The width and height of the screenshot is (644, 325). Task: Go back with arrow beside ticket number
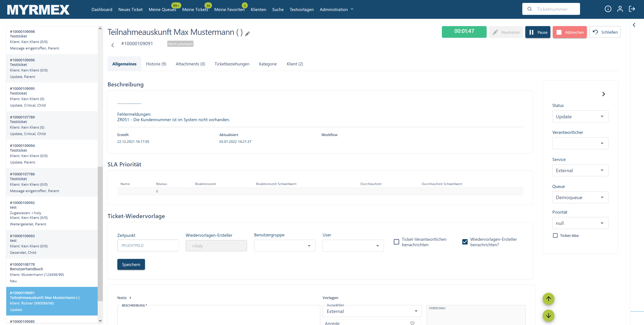click(112, 45)
